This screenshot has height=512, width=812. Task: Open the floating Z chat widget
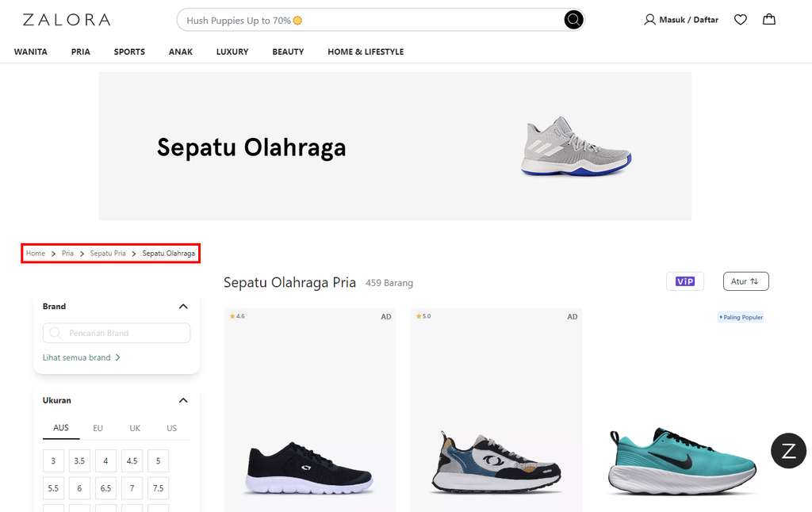787,450
